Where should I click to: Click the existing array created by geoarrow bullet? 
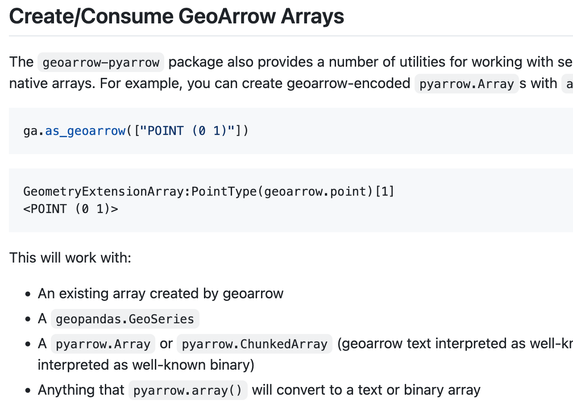coord(160,293)
